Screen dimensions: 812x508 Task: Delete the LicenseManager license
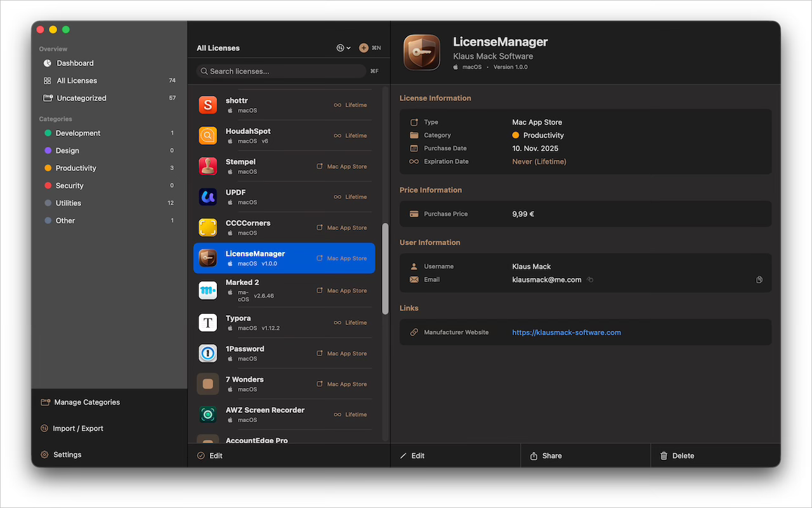[x=677, y=456]
